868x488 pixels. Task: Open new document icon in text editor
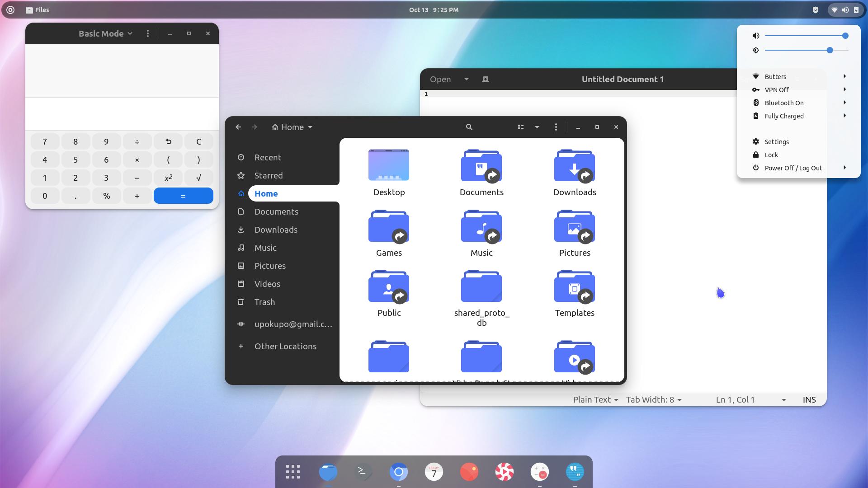click(486, 80)
